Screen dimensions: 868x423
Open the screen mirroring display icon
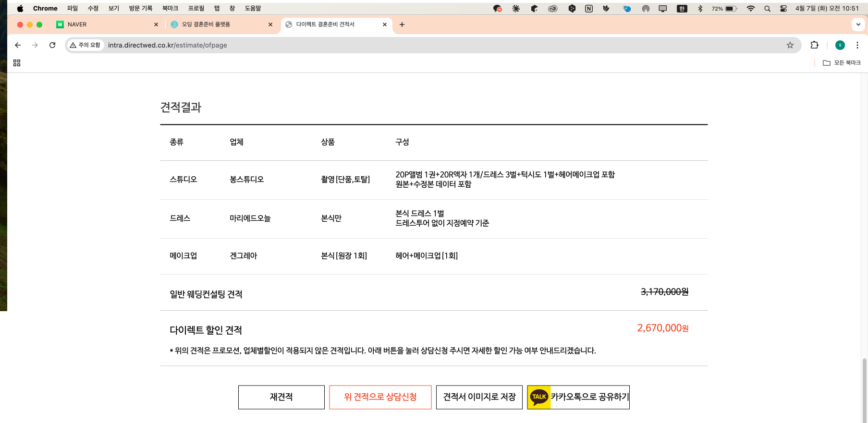[663, 9]
